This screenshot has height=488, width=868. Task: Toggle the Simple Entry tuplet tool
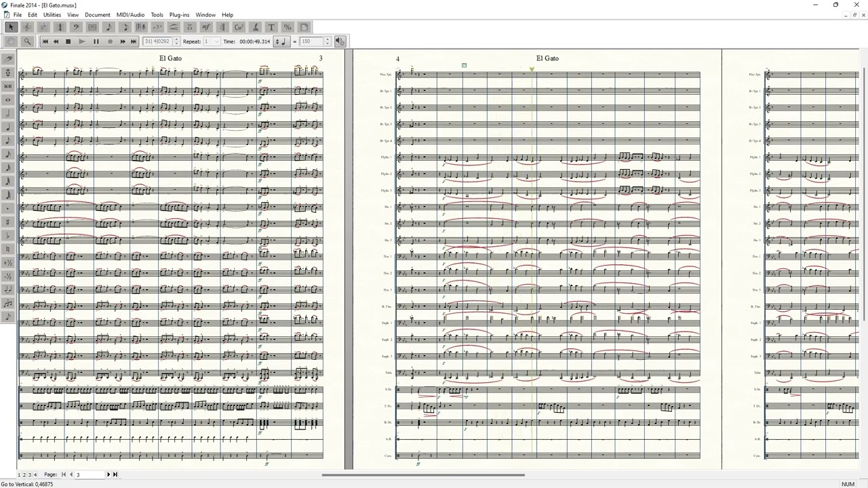[8, 303]
